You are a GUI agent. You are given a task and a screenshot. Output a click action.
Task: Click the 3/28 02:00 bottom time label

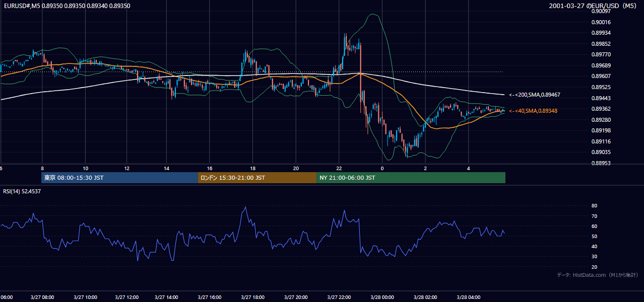[x=425, y=297]
